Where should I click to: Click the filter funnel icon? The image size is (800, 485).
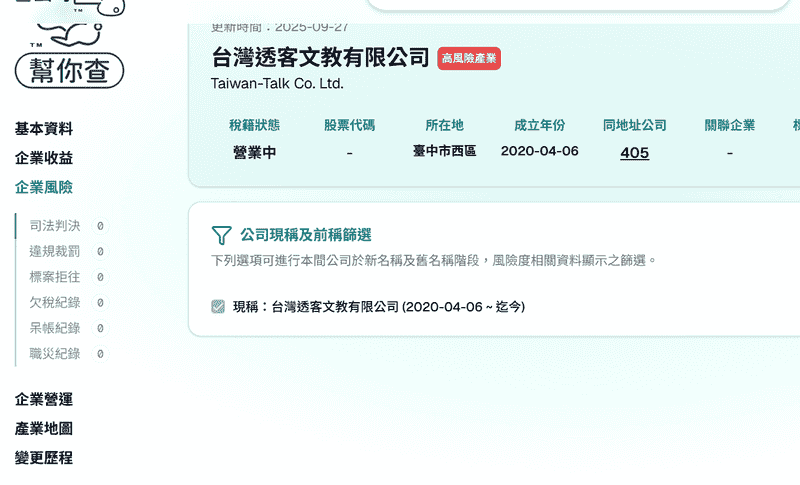221,235
